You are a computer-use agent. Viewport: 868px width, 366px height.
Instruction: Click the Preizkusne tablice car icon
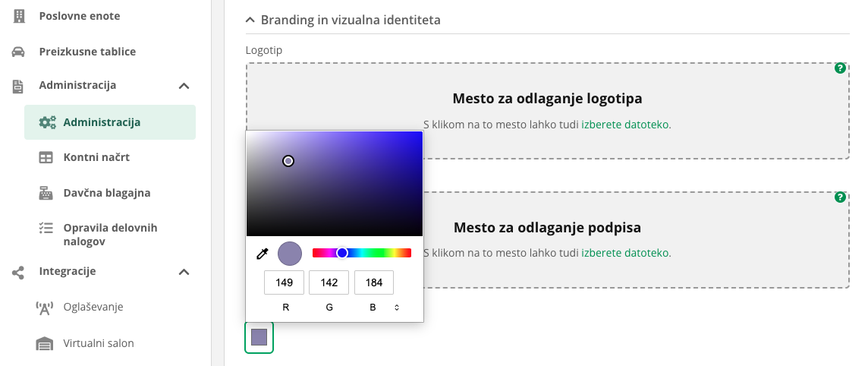pos(18,52)
